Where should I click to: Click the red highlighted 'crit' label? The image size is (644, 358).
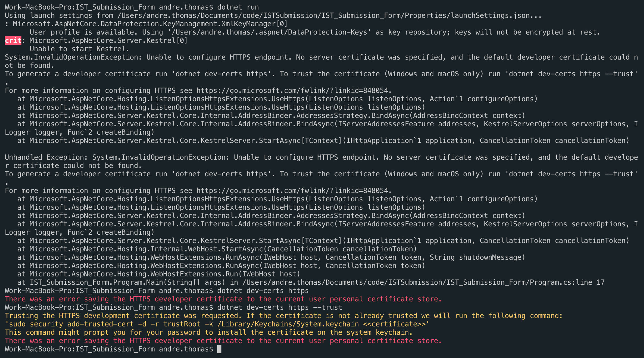click(13, 41)
